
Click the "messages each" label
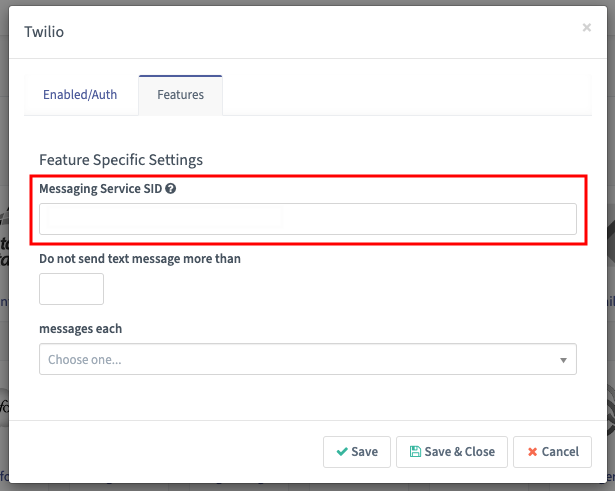pyautogui.click(x=80, y=328)
